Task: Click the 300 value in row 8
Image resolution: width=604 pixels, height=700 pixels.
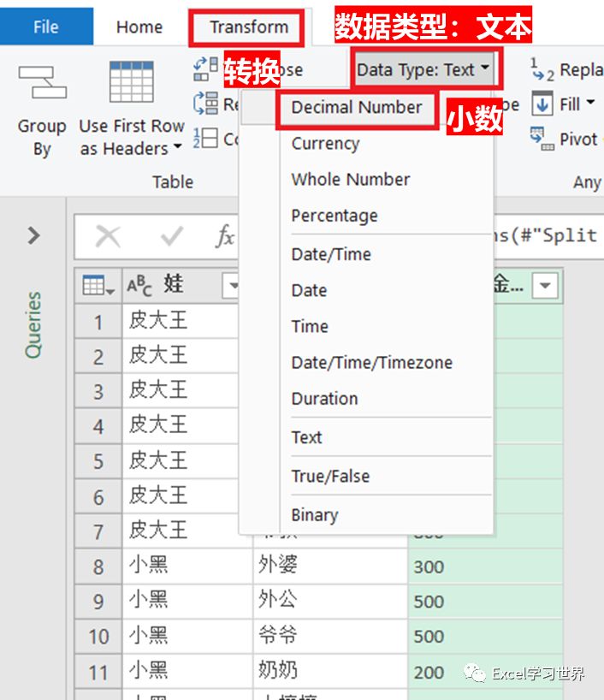Action: click(x=429, y=567)
